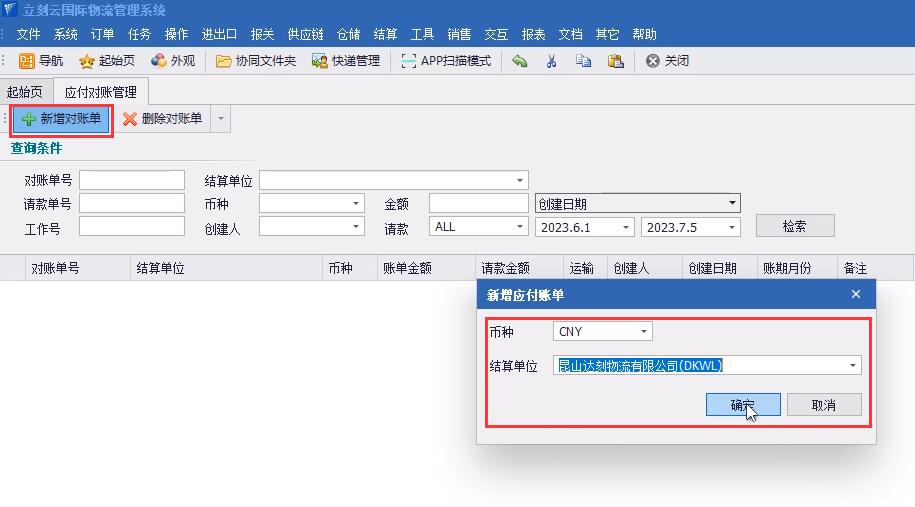This screenshot has height=507, width=915.
Task: Open the 创建日期 date type dropdown
Action: pos(732,203)
